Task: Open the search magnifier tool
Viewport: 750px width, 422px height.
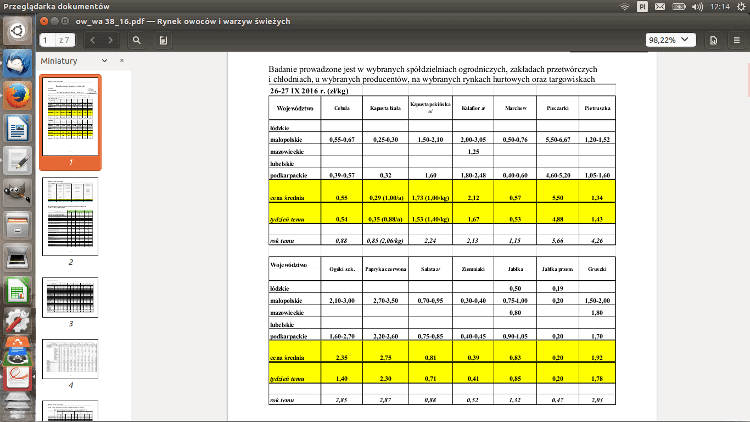Action: (x=136, y=40)
